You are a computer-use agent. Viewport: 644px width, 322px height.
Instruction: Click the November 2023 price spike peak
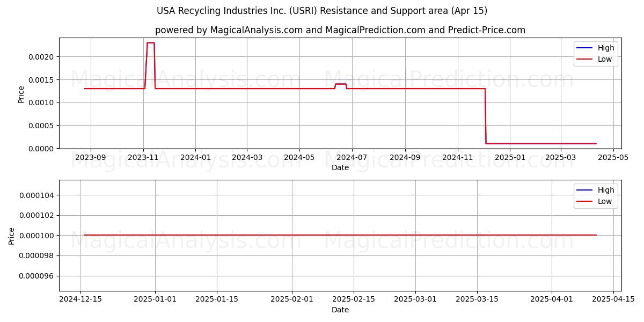pos(151,43)
